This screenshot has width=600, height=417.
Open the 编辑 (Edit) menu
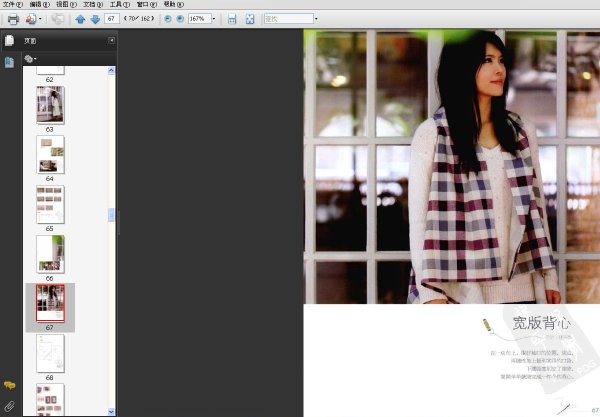tap(39, 4)
